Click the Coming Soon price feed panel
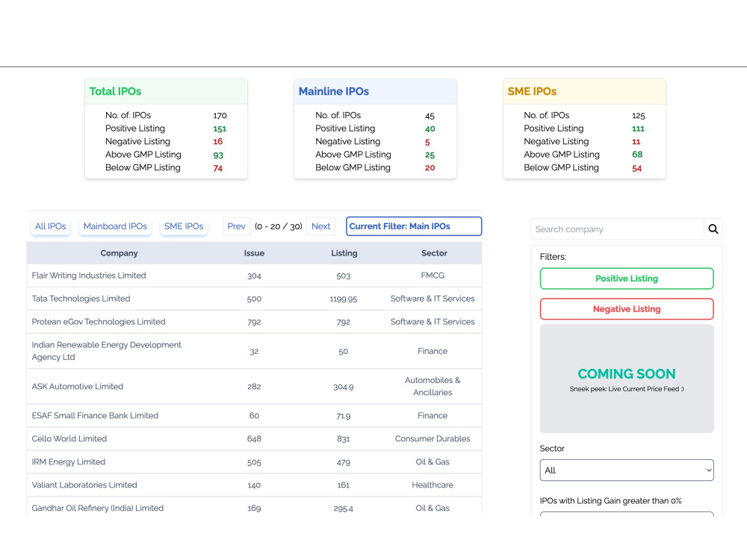This screenshot has width=747, height=560. 627,379
